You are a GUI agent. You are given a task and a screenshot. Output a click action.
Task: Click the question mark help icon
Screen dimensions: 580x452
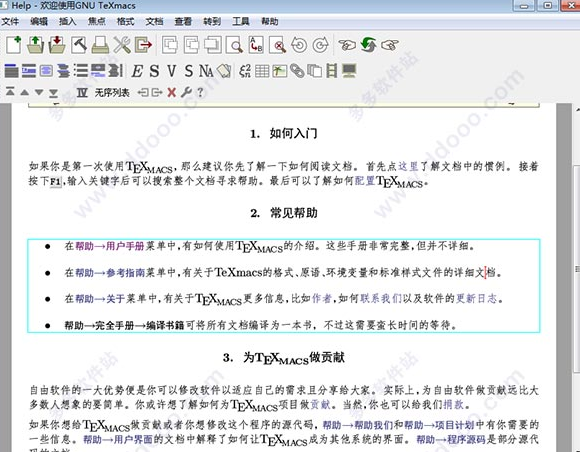point(200,92)
